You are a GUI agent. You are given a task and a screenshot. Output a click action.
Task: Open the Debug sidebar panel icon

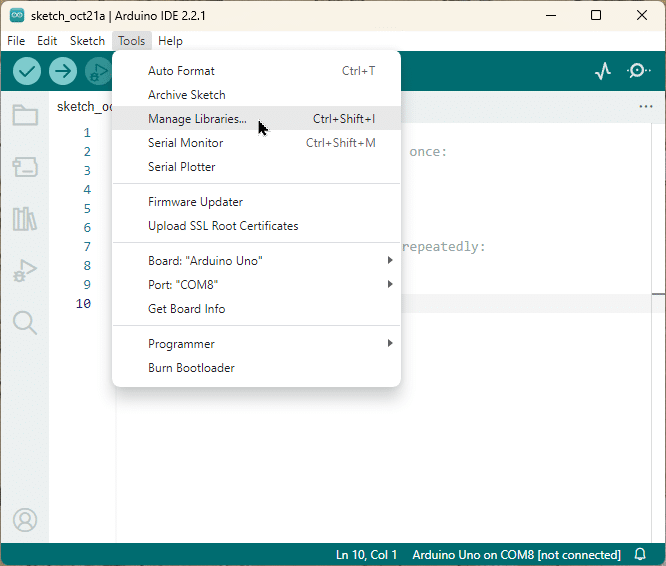(25, 270)
